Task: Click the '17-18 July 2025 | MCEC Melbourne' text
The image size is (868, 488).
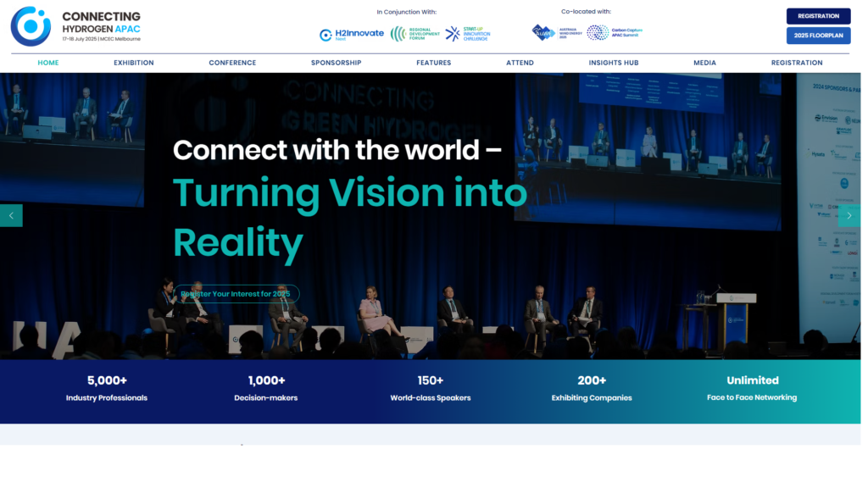Action: point(102,39)
